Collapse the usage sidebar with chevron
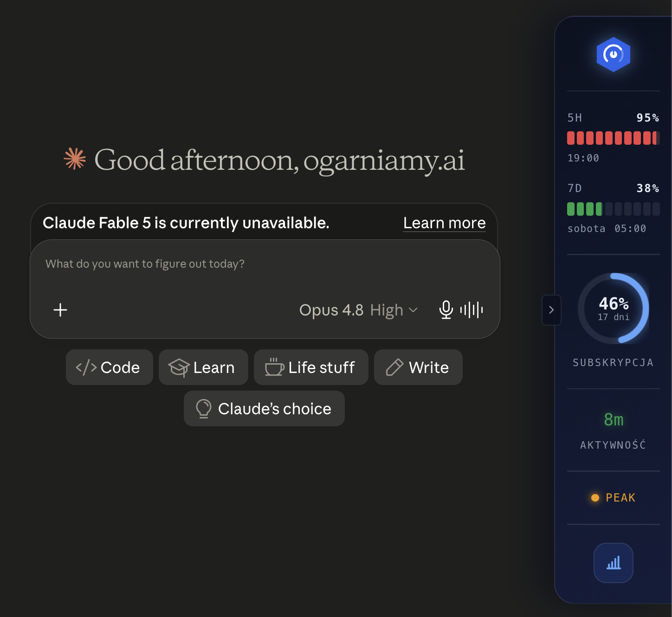The height and width of the screenshot is (617, 672). 551,310
